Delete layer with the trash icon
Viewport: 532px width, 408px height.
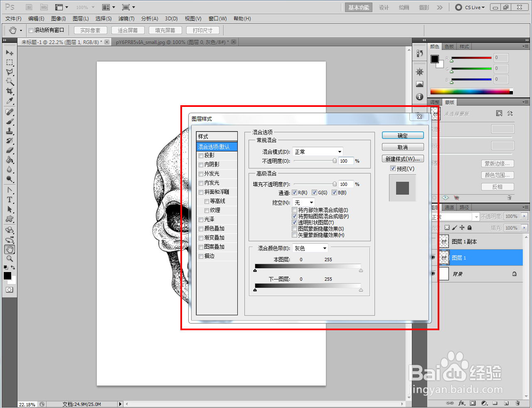click(x=517, y=403)
